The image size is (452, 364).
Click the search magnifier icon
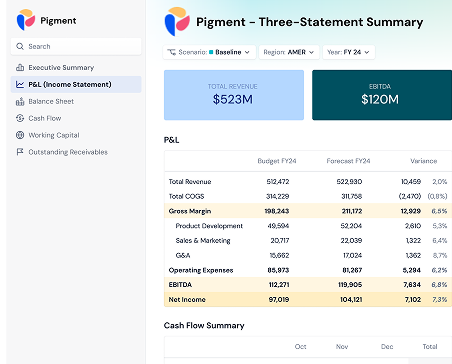pyautogui.click(x=20, y=46)
